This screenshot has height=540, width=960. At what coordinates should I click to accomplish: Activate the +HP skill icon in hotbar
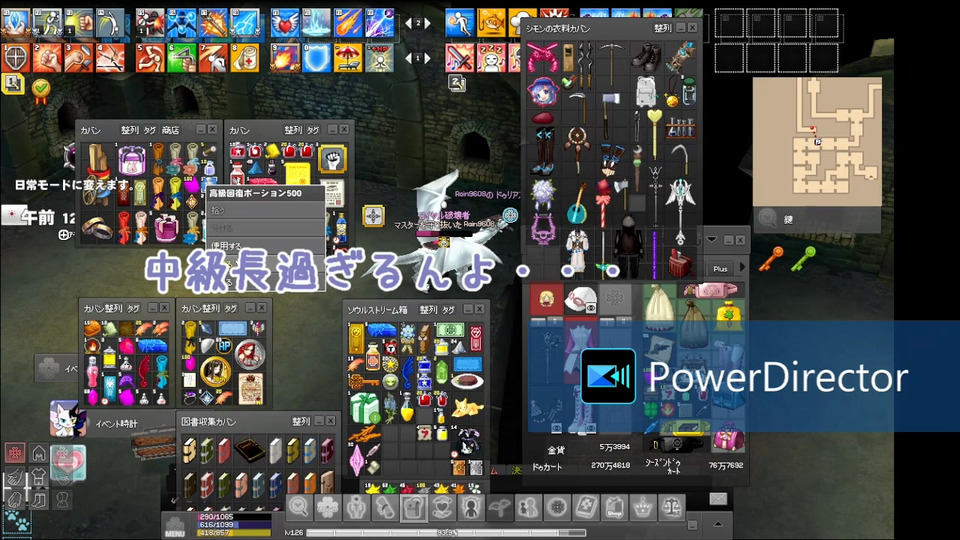click(x=380, y=58)
